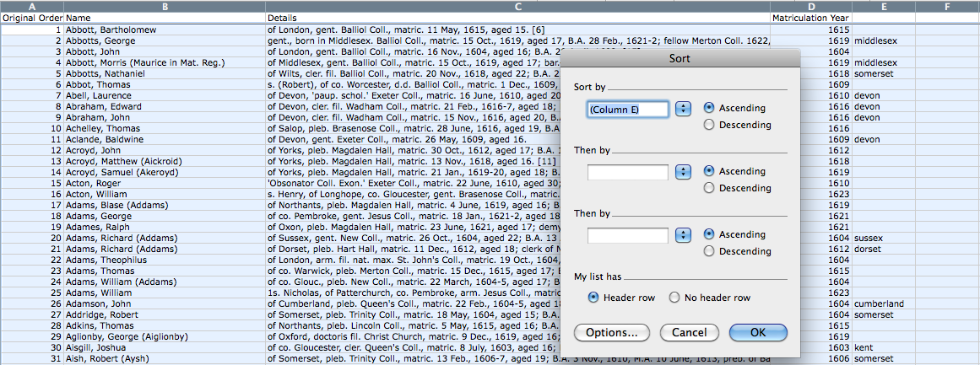
Task: Select the column A header
Action: pos(32,6)
